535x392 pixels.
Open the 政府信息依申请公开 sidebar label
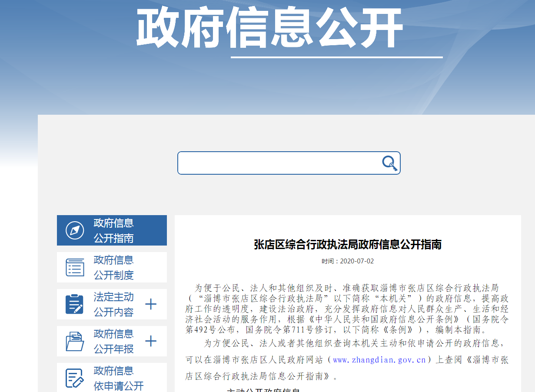pyautogui.click(x=118, y=378)
